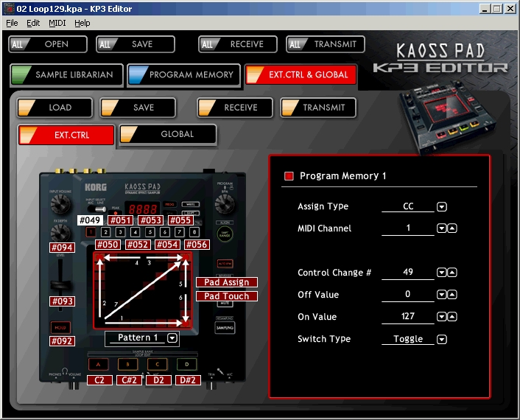Switch to the SAMPLE LIBRARIAN tab
This screenshot has width=520, height=420.
(x=67, y=75)
